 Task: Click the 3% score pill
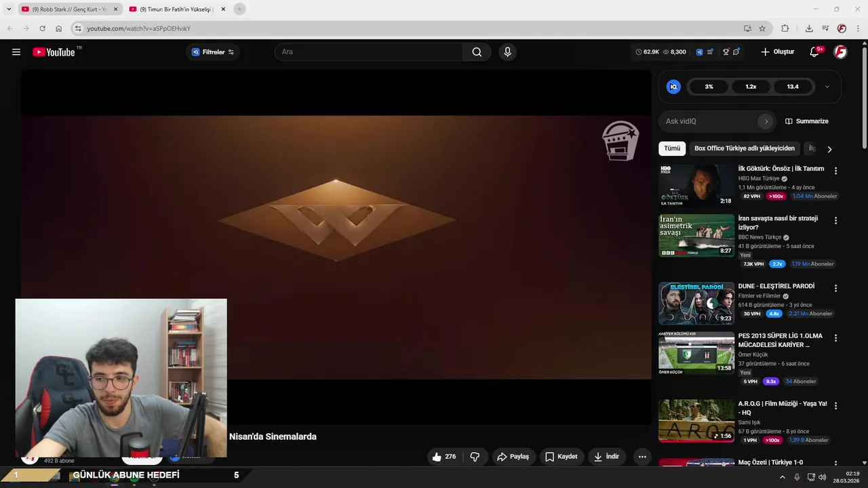tap(709, 87)
